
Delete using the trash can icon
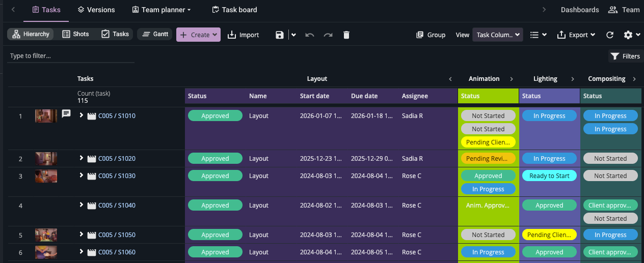pyautogui.click(x=346, y=35)
